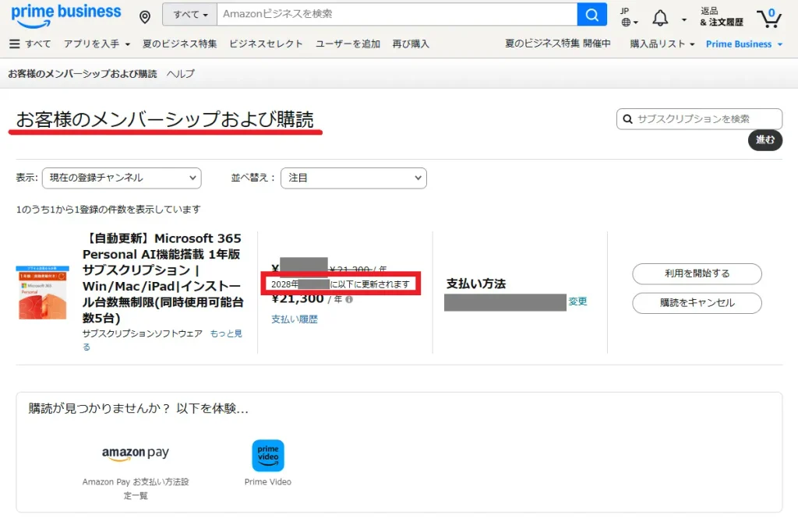Click the amazon pay logo
This screenshot has width=798, height=532.
pyautogui.click(x=136, y=453)
